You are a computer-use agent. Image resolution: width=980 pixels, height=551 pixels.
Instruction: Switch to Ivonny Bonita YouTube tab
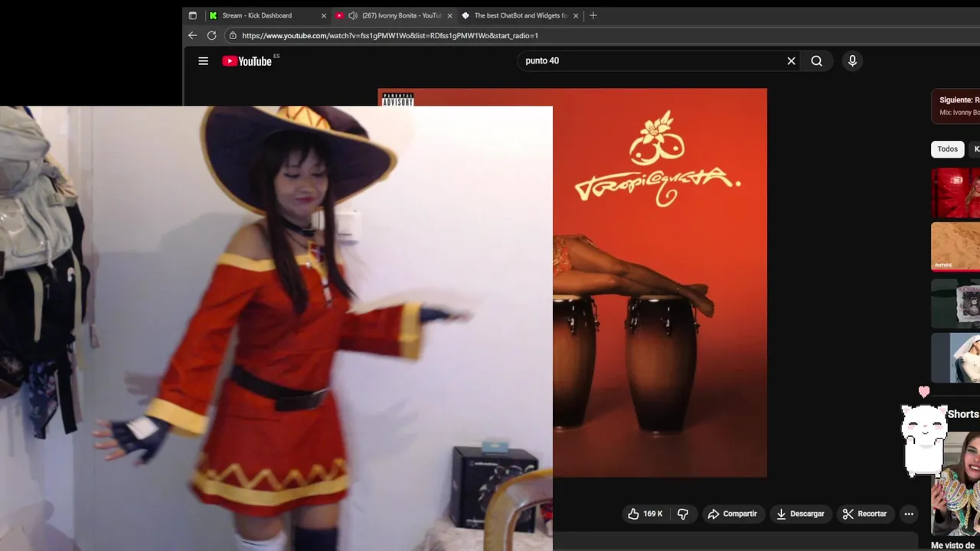(394, 15)
